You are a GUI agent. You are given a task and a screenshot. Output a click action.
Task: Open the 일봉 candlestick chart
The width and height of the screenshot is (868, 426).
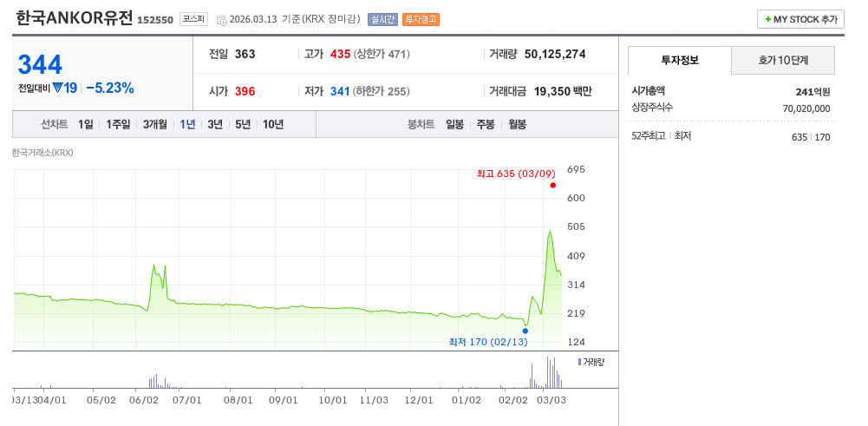pyautogui.click(x=455, y=124)
